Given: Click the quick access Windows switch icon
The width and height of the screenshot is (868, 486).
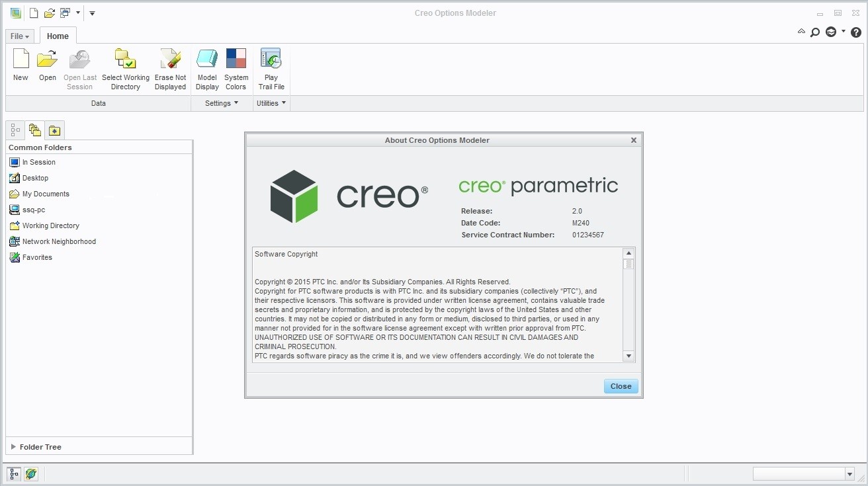Looking at the screenshot, I should coord(65,13).
